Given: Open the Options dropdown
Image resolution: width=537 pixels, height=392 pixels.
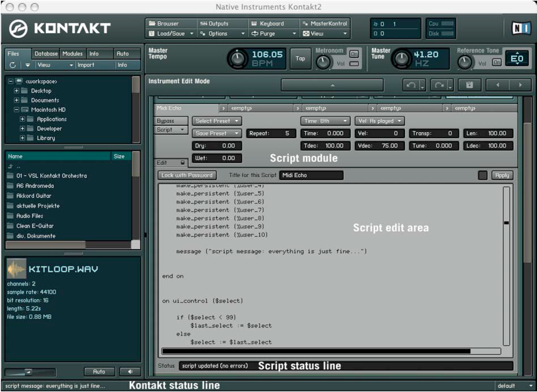Looking at the screenshot, I should tap(222, 33).
